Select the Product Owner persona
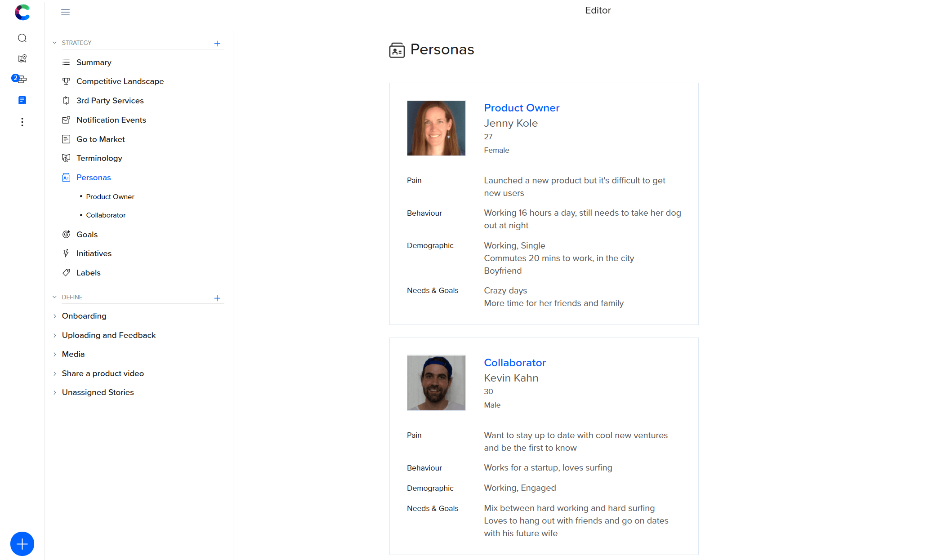This screenshot has height=560, width=933. click(x=522, y=107)
